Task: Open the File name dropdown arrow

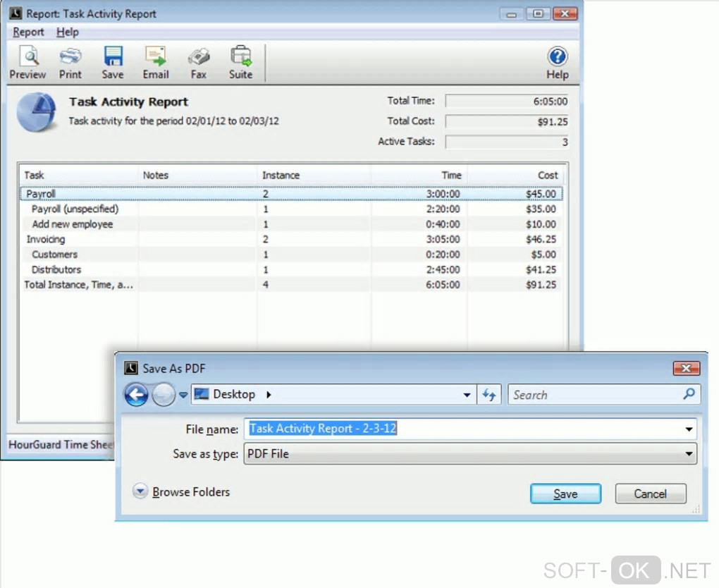Action: click(x=689, y=429)
